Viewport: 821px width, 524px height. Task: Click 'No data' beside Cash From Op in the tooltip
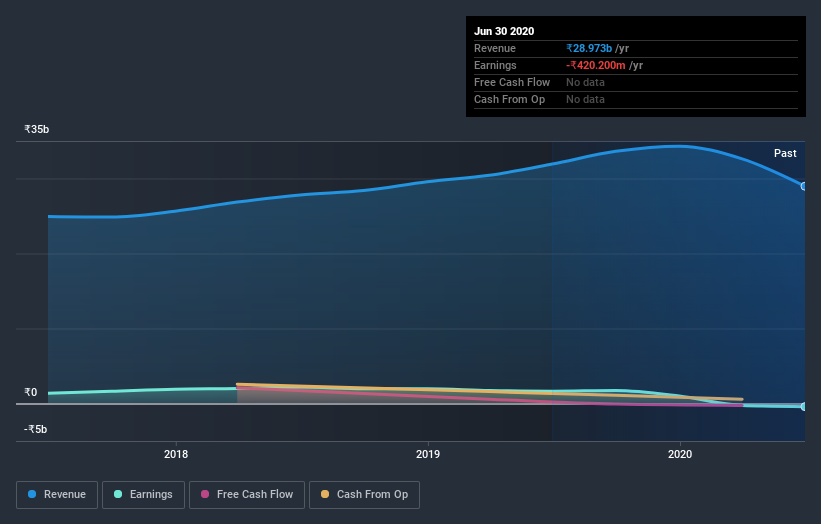coord(585,99)
